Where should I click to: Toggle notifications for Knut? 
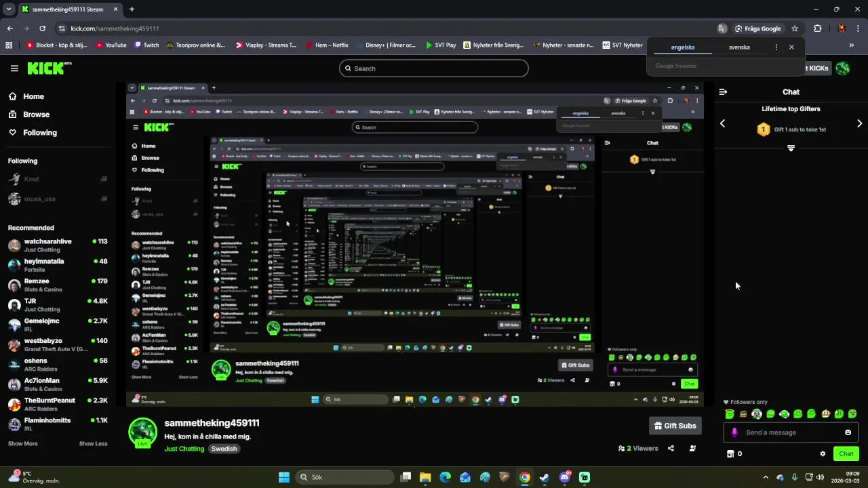[104, 179]
